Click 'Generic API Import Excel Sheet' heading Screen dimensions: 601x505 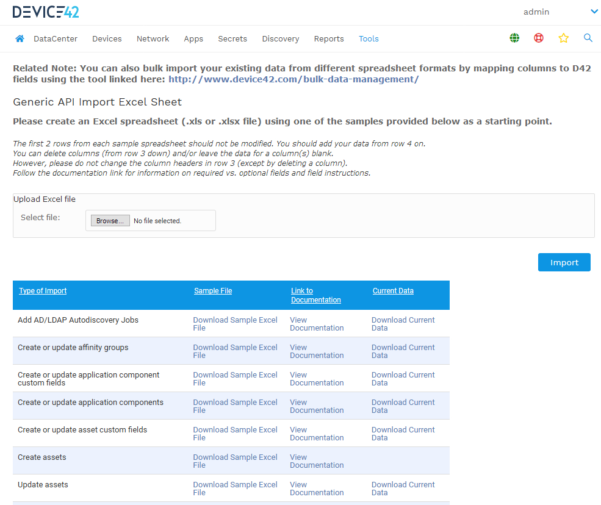97,102
